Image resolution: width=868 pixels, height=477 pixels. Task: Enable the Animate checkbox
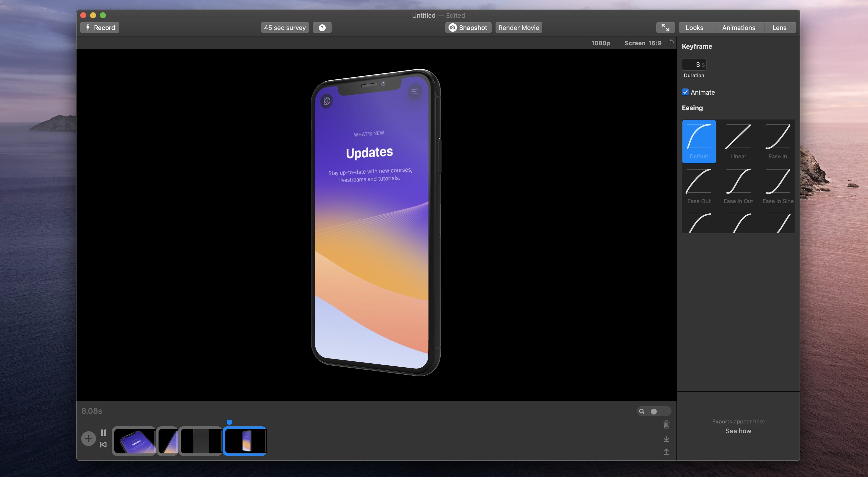686,92
